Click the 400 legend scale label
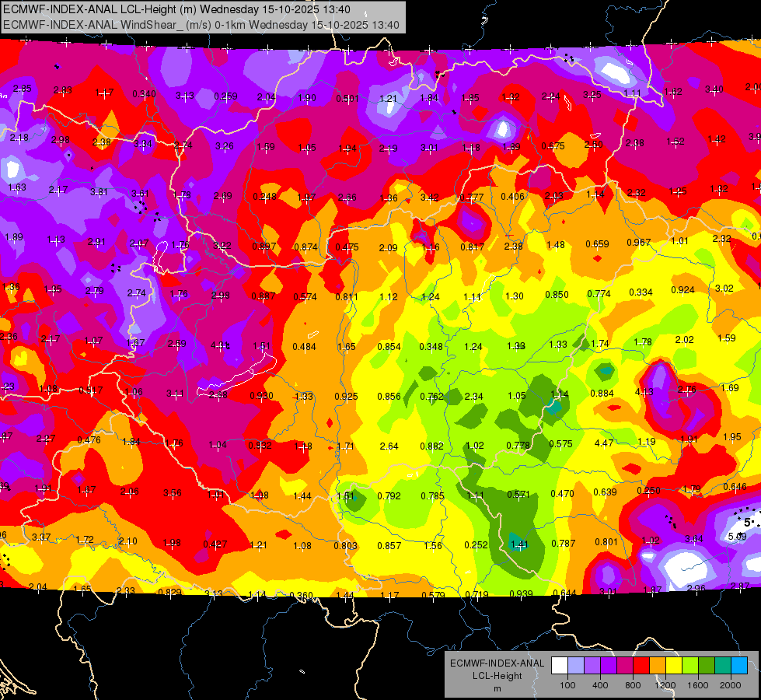This screenshot has width=761, height=700. (600, 685)
